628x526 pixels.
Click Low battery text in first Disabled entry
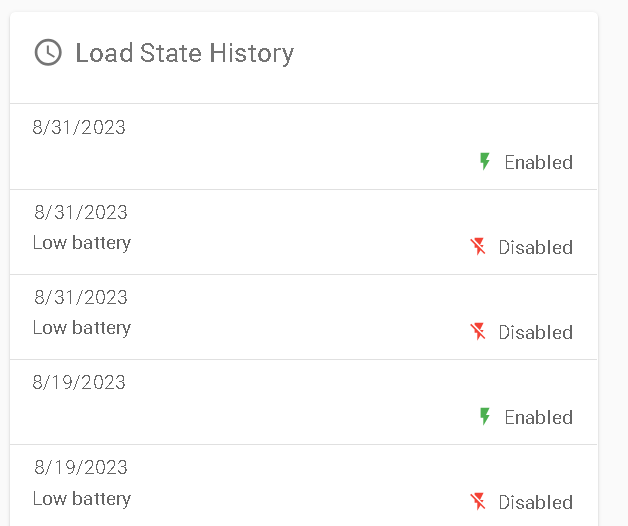tap(82, 243)
